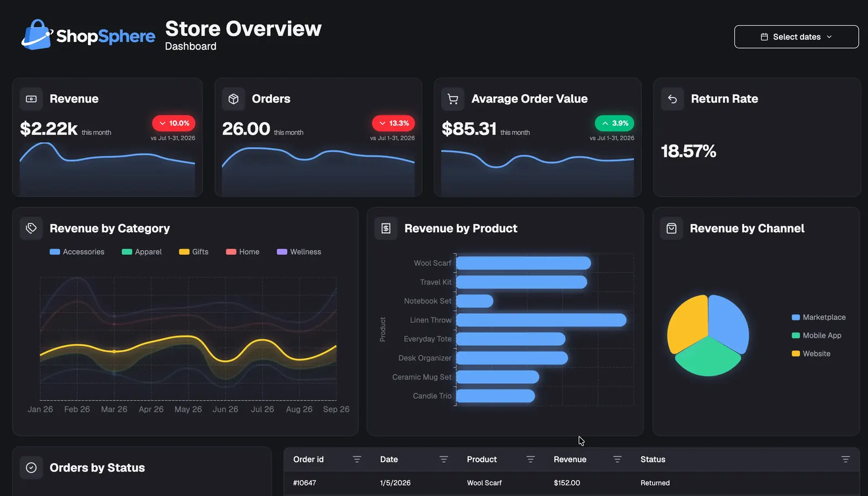The width and height of the screenshot is (868, 496).
Task: Open the Status column filter
Action: point(845,459)
